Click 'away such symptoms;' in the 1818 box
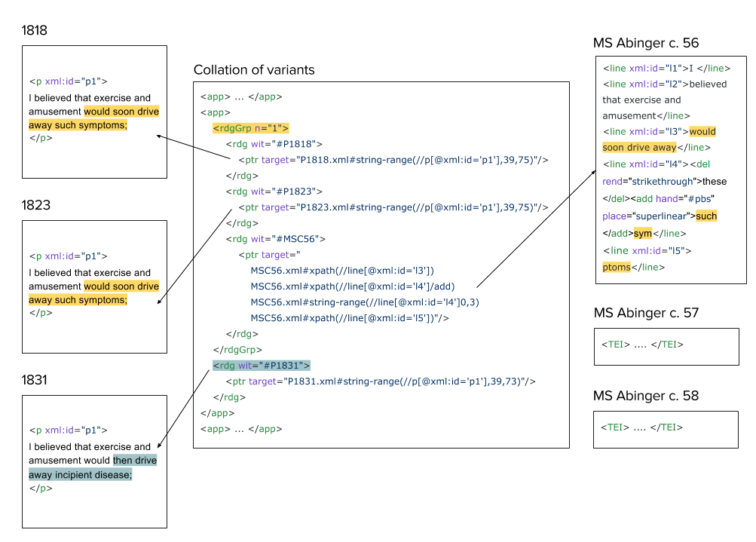The image size is (756, 542). click(78, 125)
